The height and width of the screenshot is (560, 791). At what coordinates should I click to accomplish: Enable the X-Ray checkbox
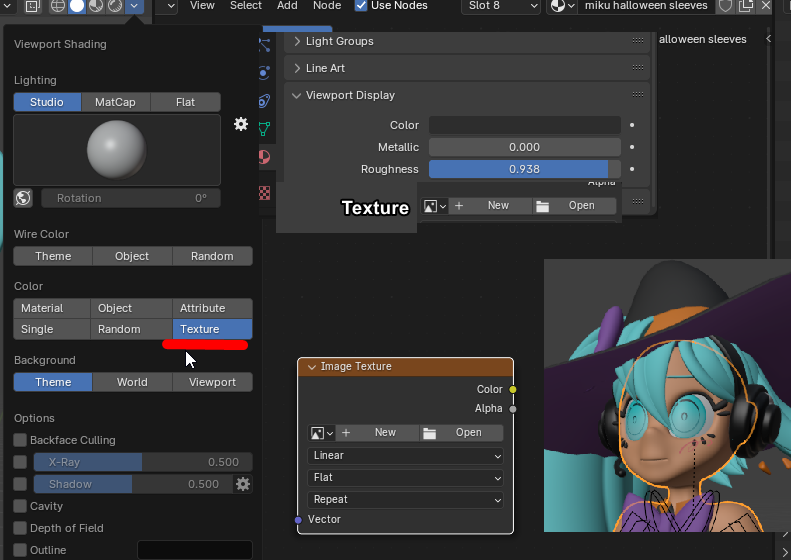pos(20,462)
